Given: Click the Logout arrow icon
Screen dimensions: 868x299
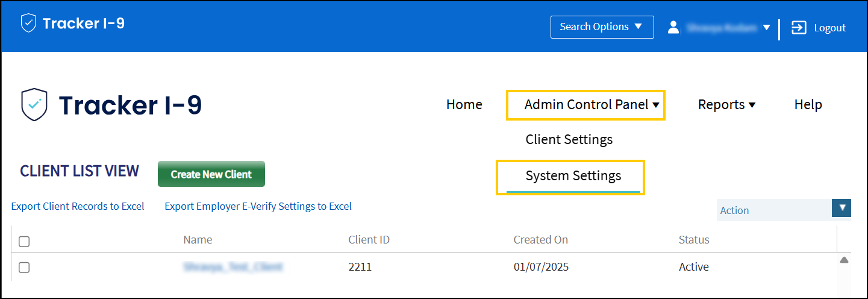Looking at the screenshot, I should coord(799,28).
